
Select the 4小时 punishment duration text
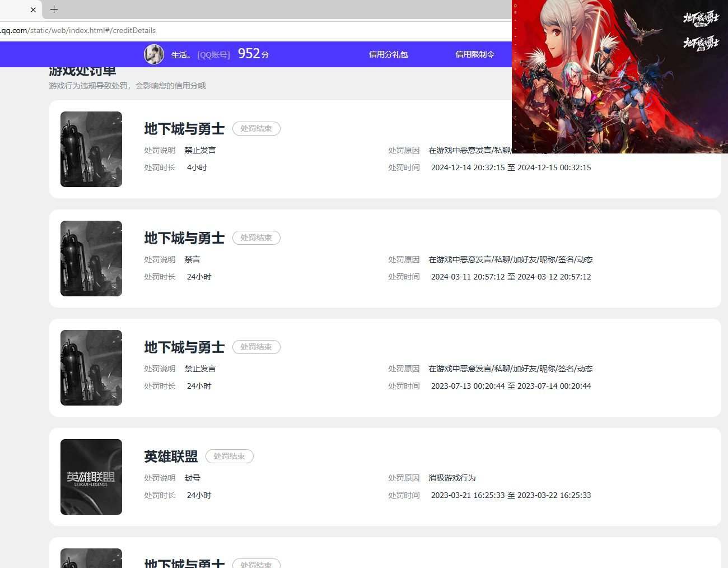[197, 167]
